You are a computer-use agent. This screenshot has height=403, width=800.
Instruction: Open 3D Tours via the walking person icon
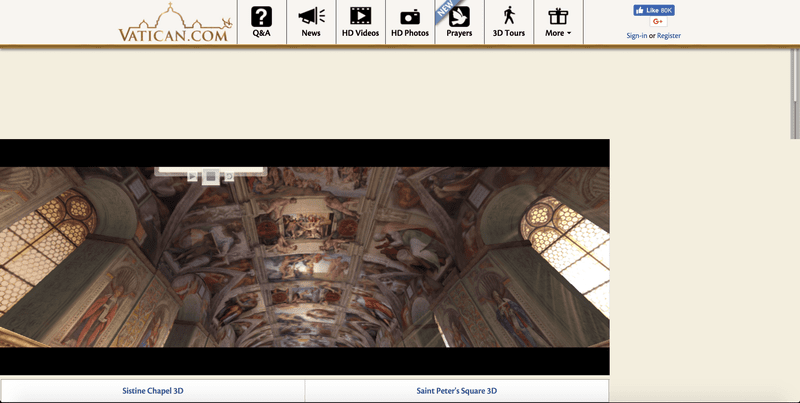[509, 15]
